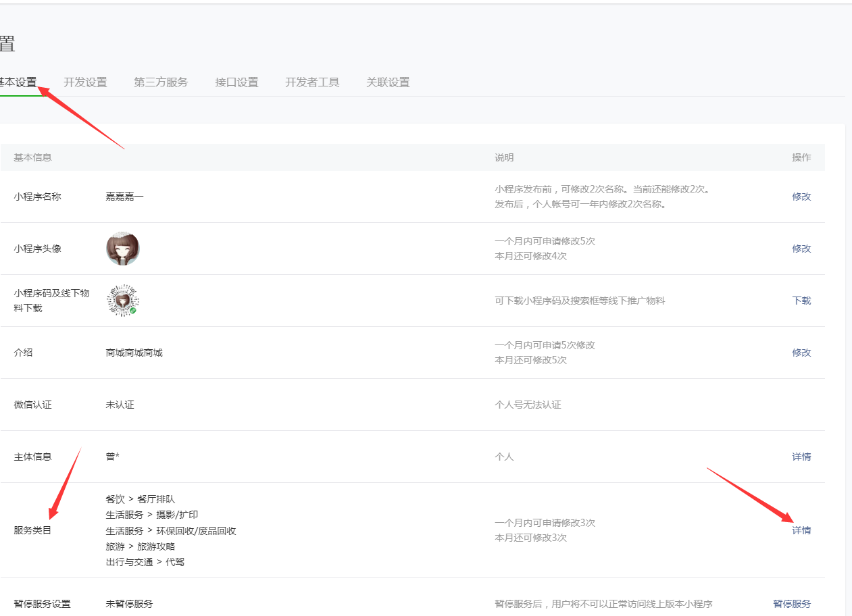Screen dimensions: 852x616
Task: Click the 暂停服务 link
Action: coord(792,604)
